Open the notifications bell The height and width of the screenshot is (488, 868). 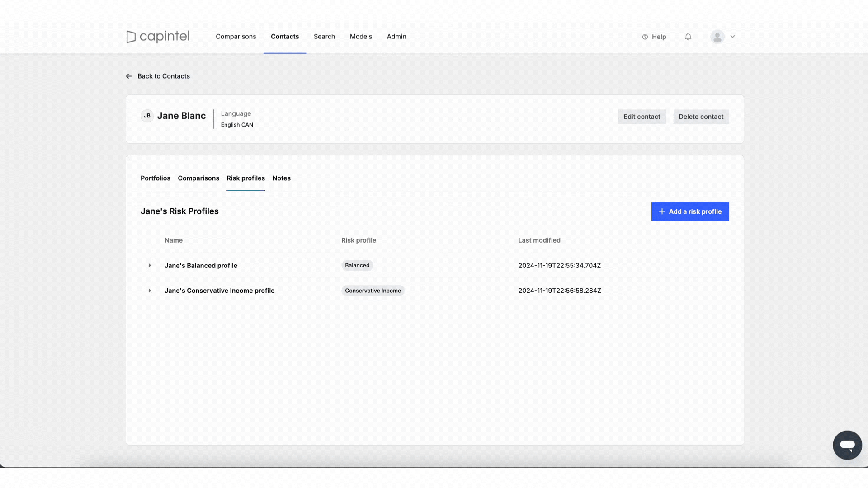click(688, 37)
